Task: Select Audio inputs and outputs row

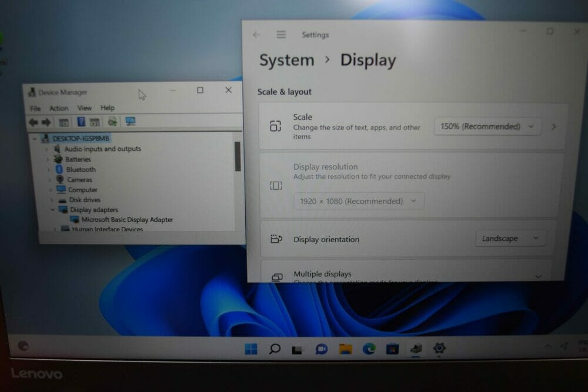Action: 103,149
